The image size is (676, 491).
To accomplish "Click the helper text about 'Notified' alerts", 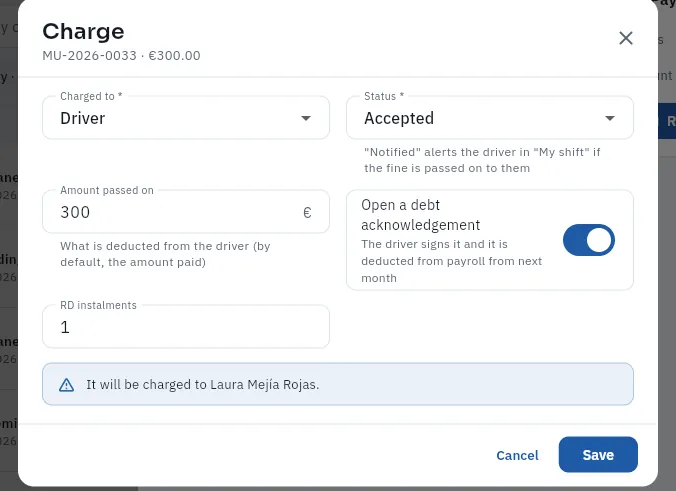I will (482, 160).
